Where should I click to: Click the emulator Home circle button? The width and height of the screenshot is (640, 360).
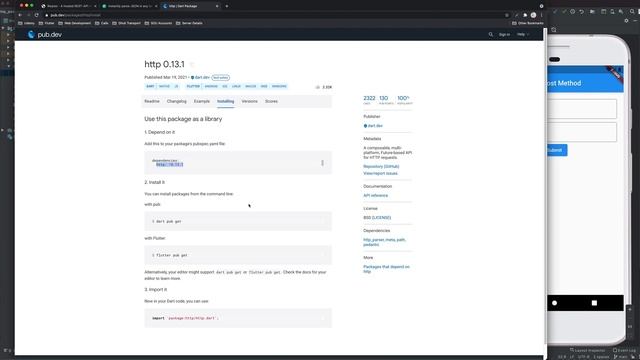(x=554, y=303)
